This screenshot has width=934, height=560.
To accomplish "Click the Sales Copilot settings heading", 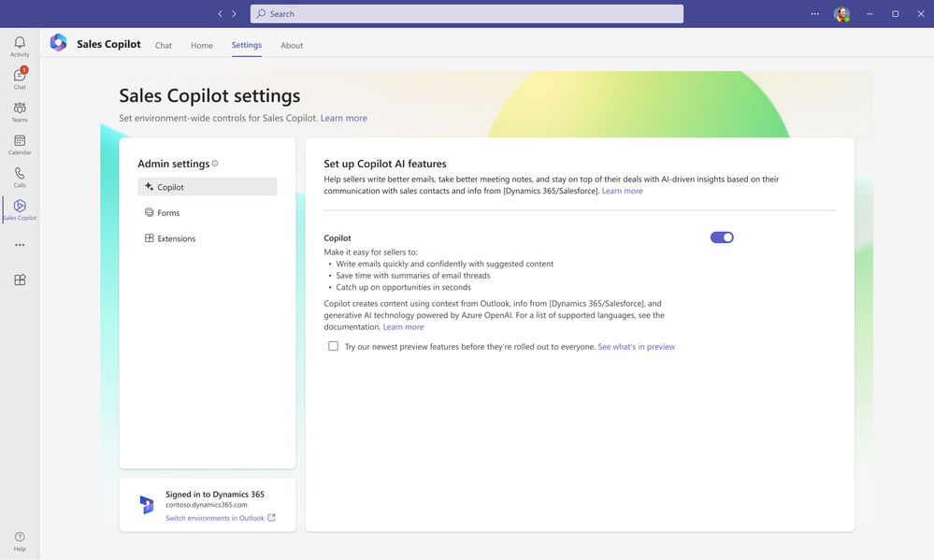I will tap(209, 96).
